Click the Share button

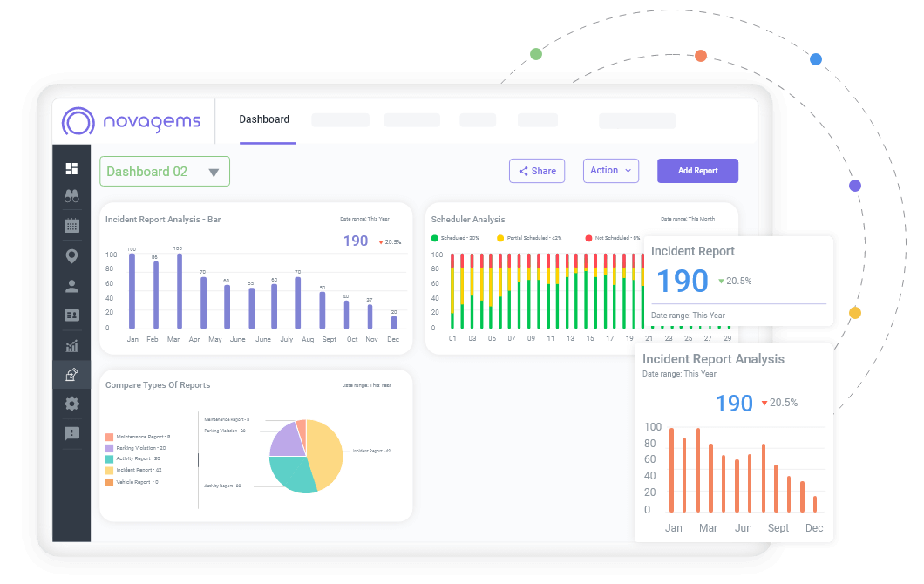tap(536, 171)
